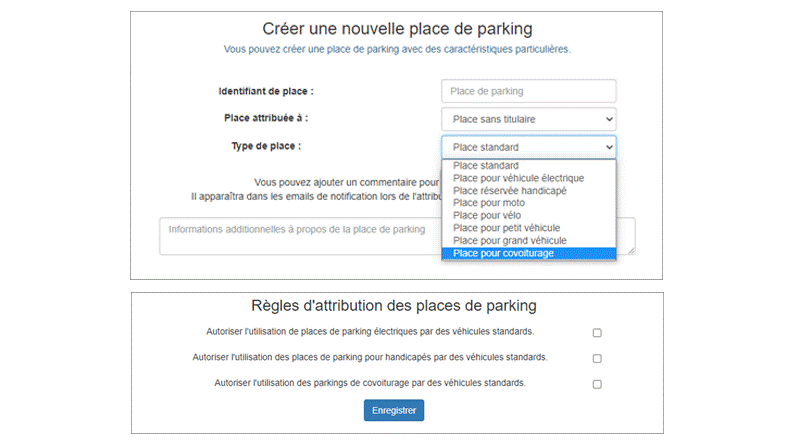The width and height of the screenshot is (799, 445).
Task: Tick covoiturage parking use by standard vehicles
Action: click(x=597, y=384)
